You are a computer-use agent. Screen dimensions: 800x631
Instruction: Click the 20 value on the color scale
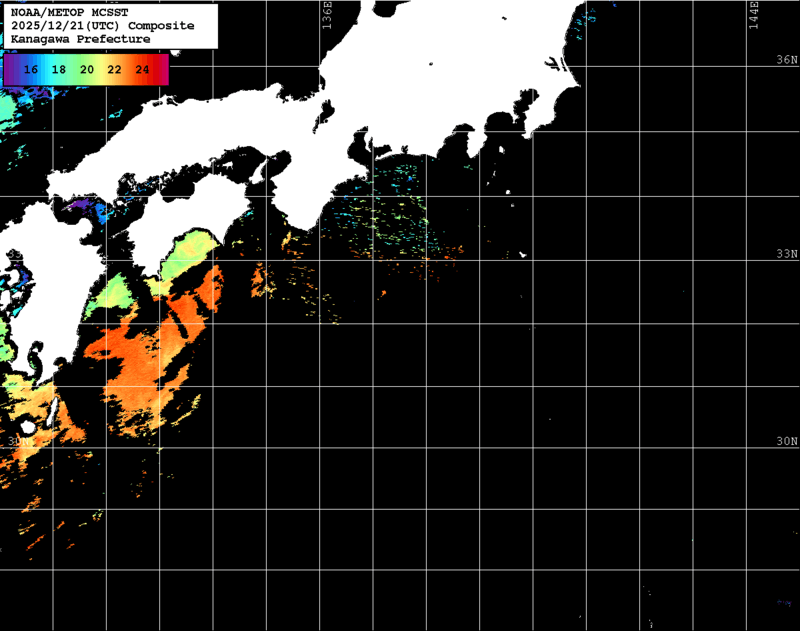tap(87, 70)
